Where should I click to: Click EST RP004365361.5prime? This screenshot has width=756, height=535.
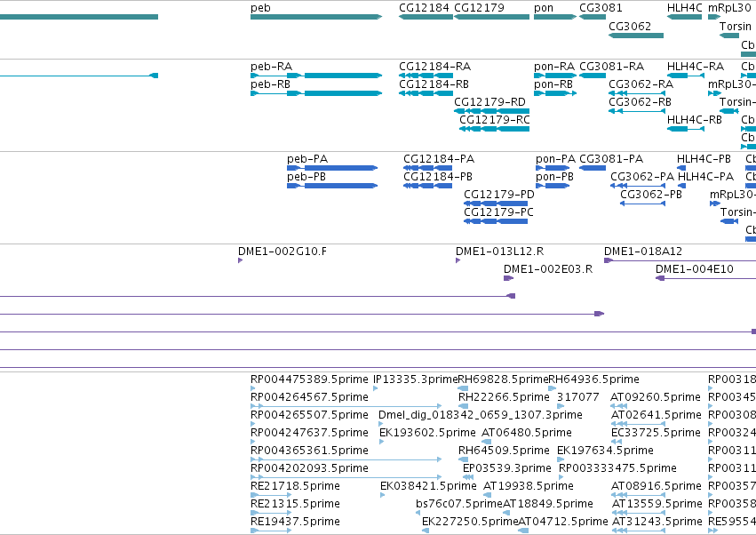(346, 459)
